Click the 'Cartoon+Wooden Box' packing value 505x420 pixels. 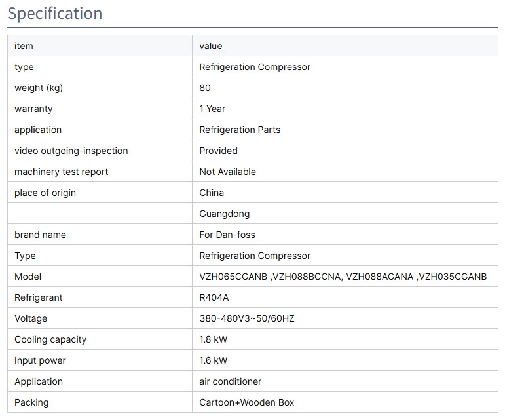247,402
